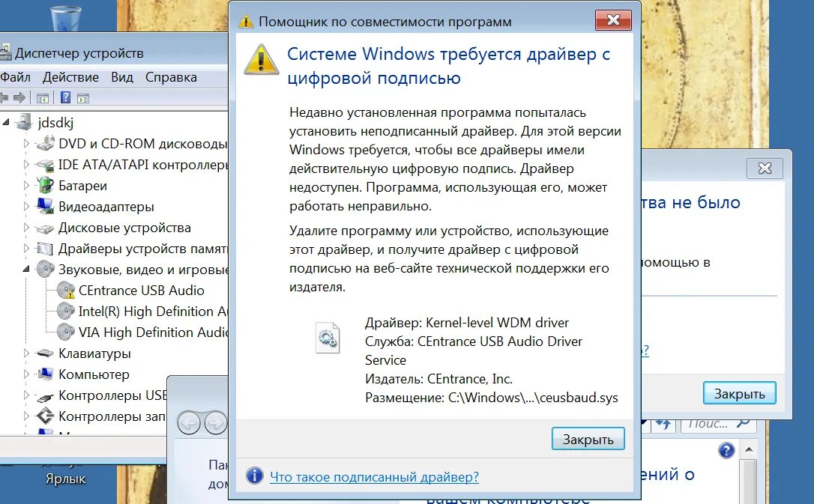Click the forward arrow in bottom background window

point(215,424)
